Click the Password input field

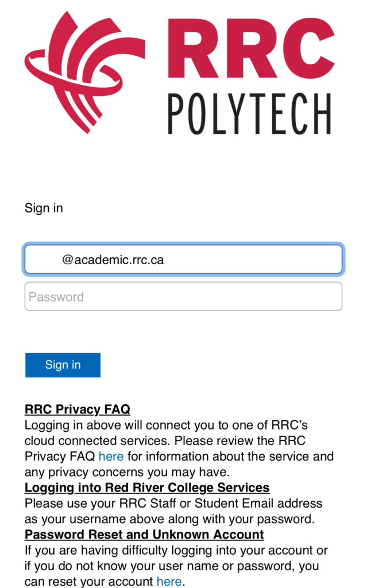click(x=183, y=296)
